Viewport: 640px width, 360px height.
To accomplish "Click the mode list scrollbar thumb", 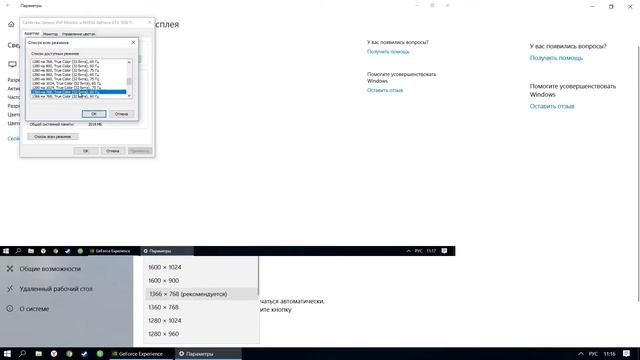I will 129,81.
